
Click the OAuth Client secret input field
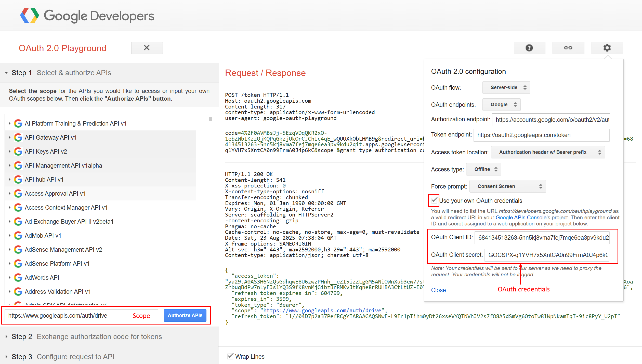(547, 255)
